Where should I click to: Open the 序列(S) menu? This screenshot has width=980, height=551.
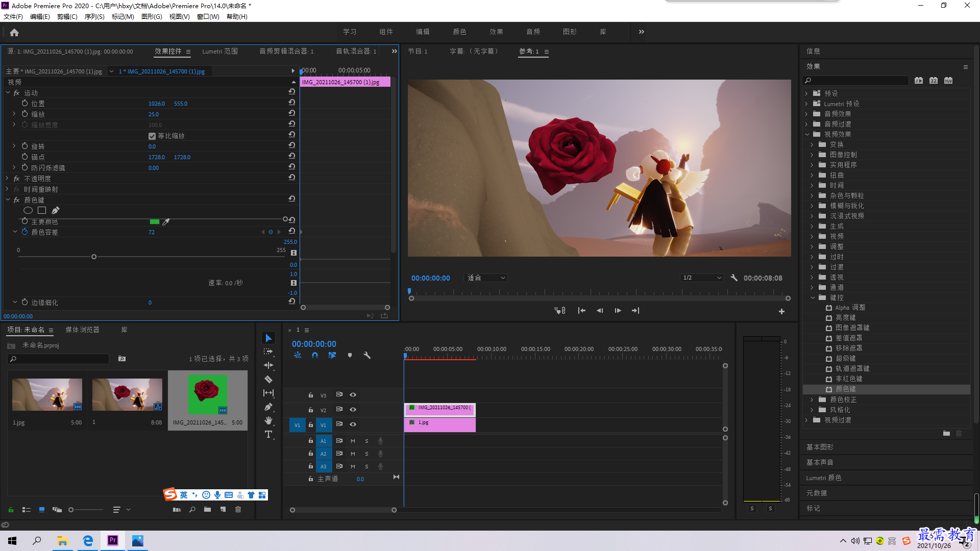pyautogui.click(x=94, y=17)
